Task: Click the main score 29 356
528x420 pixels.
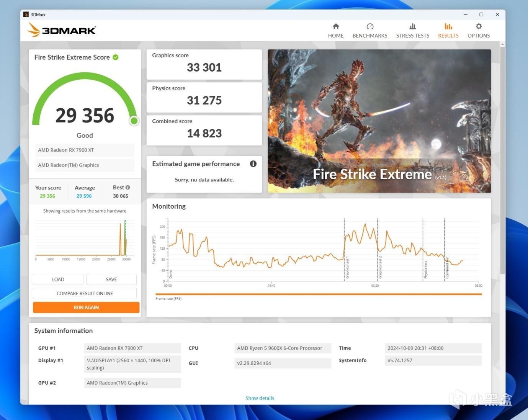Action: 85,116
